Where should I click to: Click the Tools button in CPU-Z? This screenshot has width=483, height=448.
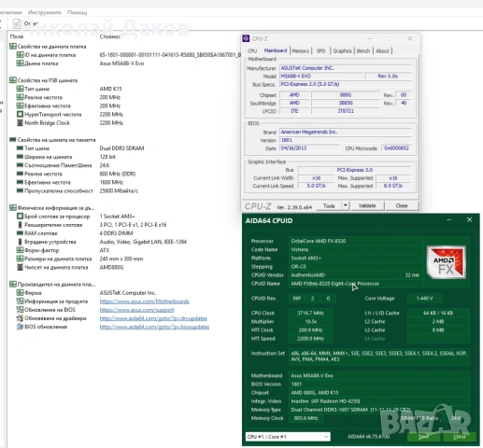point(329,205)
